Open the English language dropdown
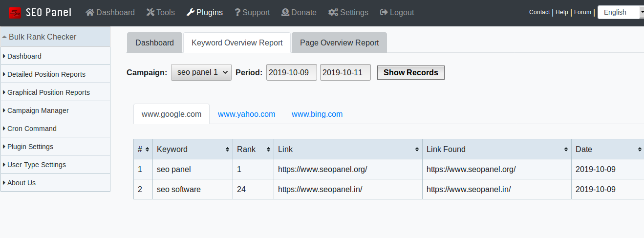Viewport: 644px width, 238px height. tap(621, 12)
